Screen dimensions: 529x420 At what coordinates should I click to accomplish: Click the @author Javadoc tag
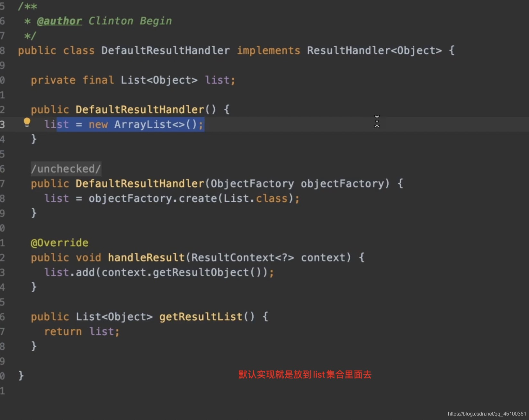[x=59, y=21]
